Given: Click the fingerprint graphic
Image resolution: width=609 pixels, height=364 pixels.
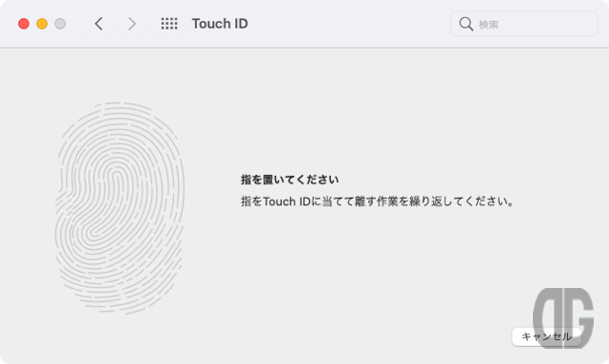Looking at the screenshot, I should (x=120, y=207).
